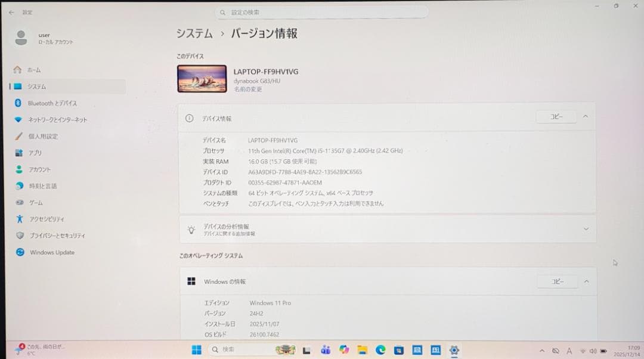Open Windows Update in the settings sidebar
The height and width of the screenshot is (359, 644).
[x=52, y=252]
